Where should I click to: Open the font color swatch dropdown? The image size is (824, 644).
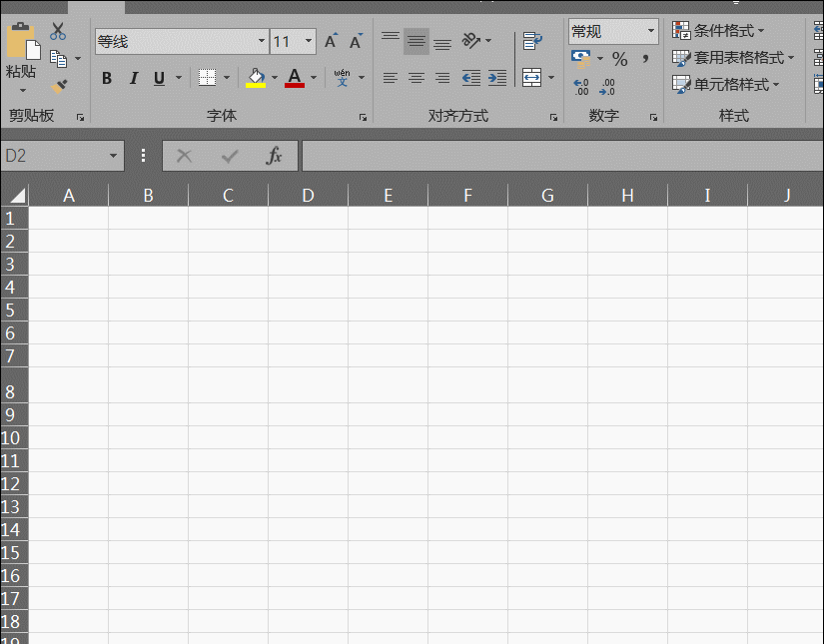[x=313, y=78]
